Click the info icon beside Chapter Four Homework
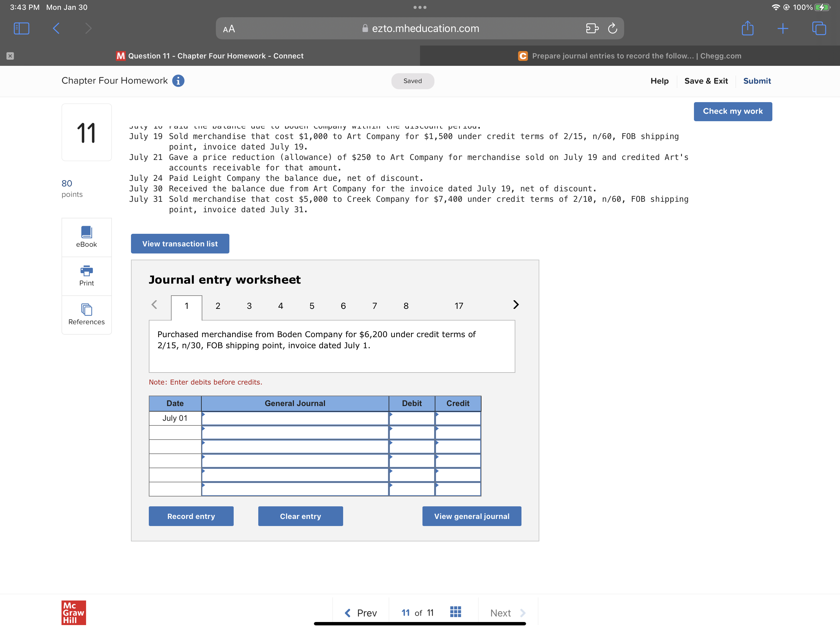 [178, 81]
